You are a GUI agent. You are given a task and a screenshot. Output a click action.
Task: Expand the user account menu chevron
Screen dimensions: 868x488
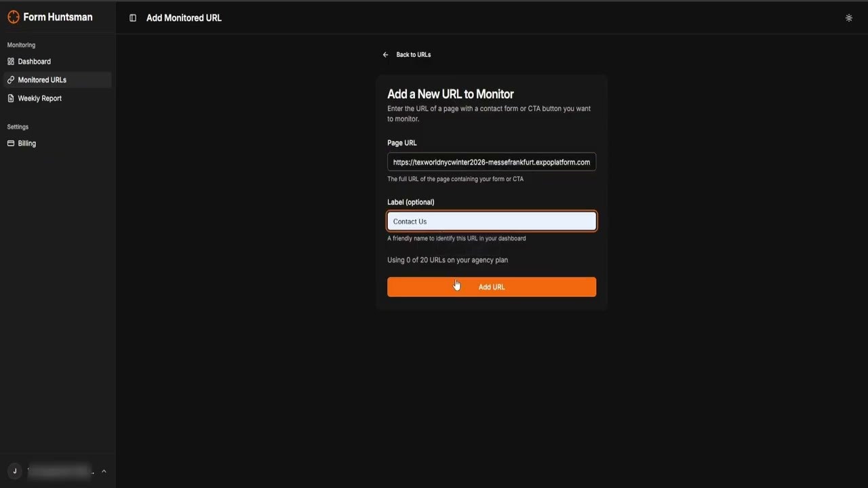click(104, 471)
